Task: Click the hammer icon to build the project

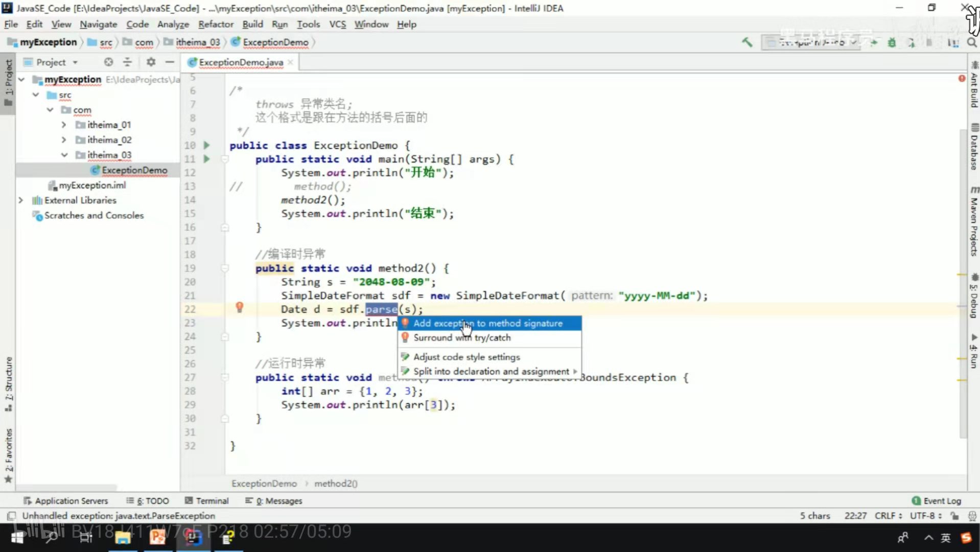Action: coord(746,42)
